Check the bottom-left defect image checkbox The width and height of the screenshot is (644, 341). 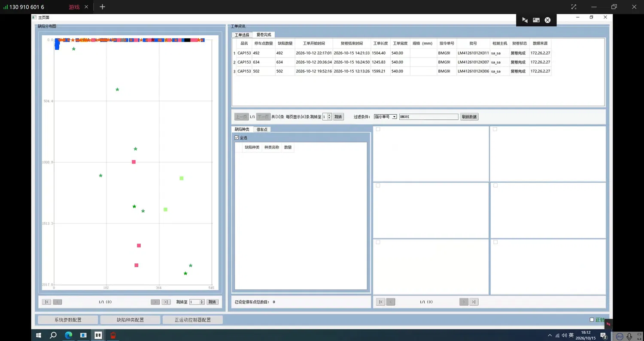click(378, 242)
